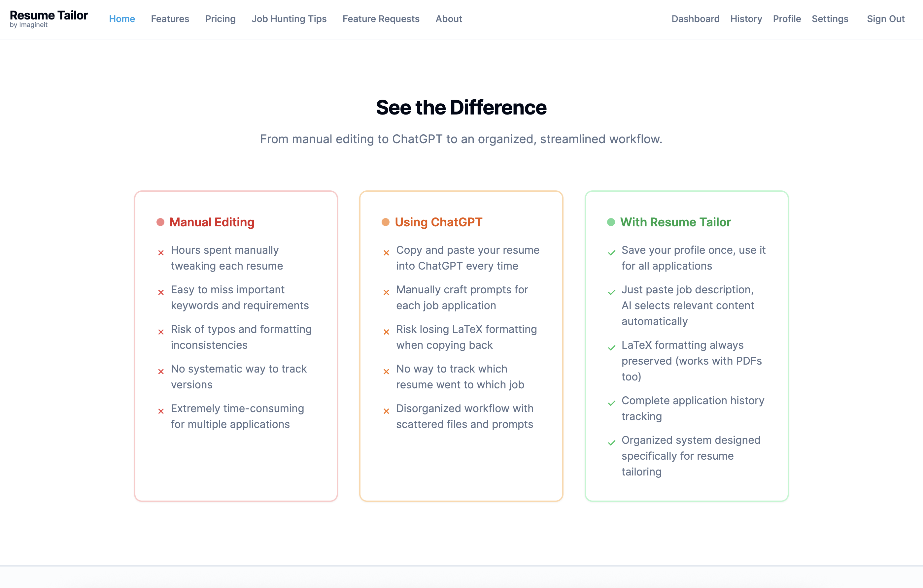Click the orange dot beside Using ChatGPT
923x588 pixels.
385,221
